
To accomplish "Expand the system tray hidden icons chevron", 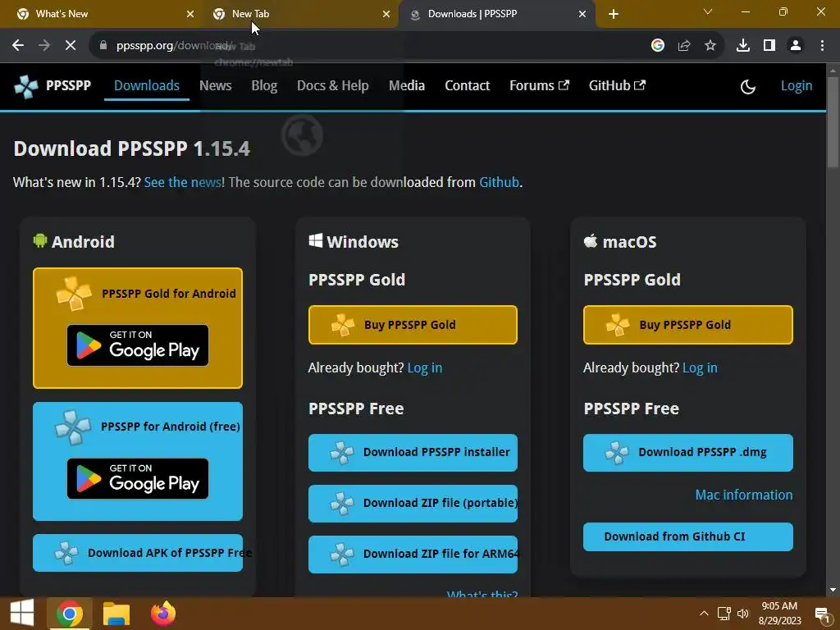I will tap(704, 614).
